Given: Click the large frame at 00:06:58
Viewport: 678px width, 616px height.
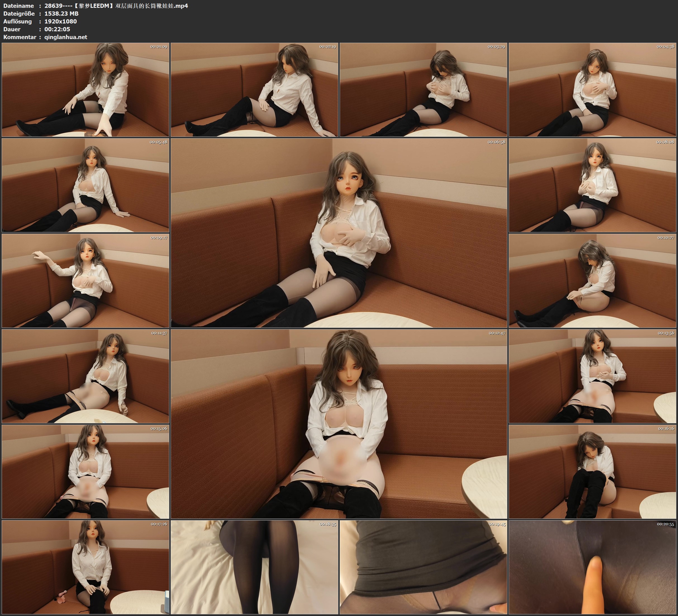Looking at the screenshot, I should (x=339, y=233).
